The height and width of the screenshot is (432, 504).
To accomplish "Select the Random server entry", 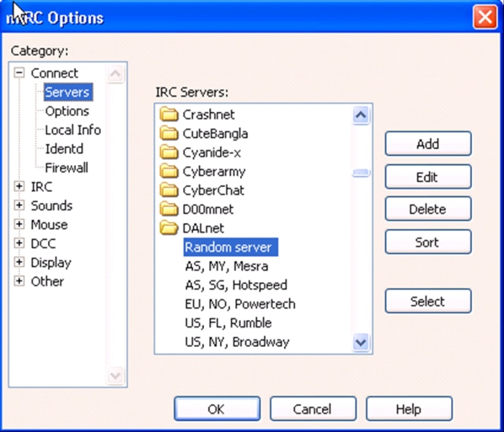I will click(231, 247).
